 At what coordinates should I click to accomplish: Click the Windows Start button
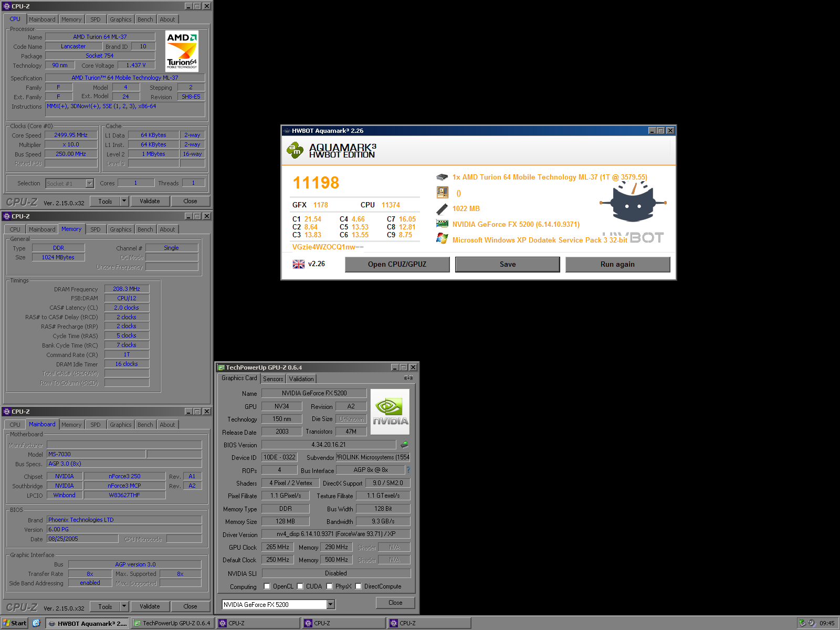14,623
